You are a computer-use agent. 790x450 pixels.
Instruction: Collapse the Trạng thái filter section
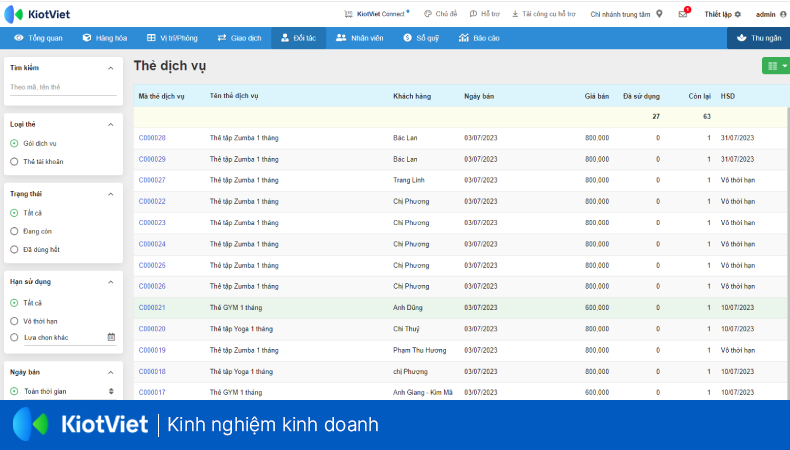[x=111, y=194]
